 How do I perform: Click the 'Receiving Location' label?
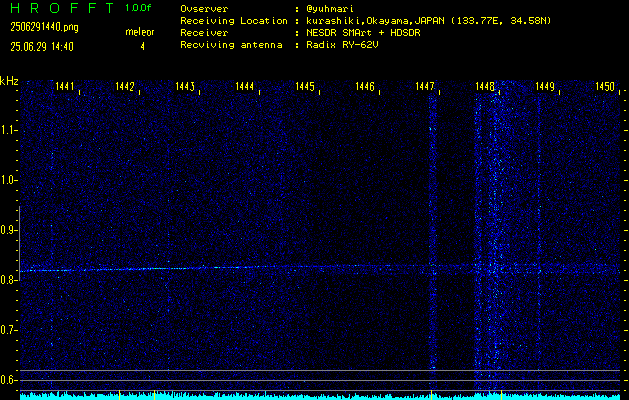(234, 21)
